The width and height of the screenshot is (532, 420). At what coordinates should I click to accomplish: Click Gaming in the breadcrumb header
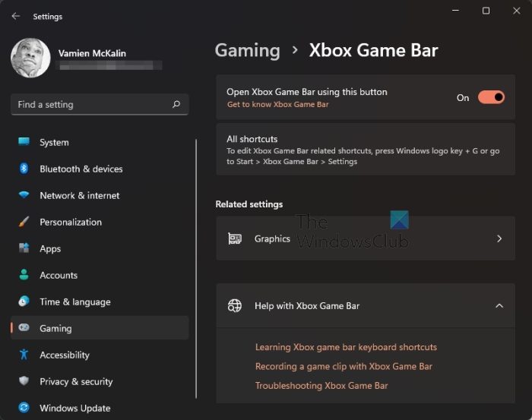pyautogui.click(x=248, y=51)
